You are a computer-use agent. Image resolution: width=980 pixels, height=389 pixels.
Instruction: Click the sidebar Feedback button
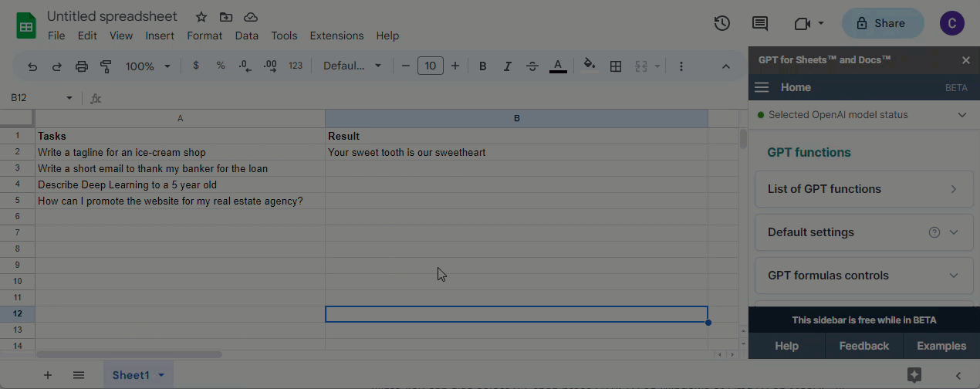[x=864, y=346]
